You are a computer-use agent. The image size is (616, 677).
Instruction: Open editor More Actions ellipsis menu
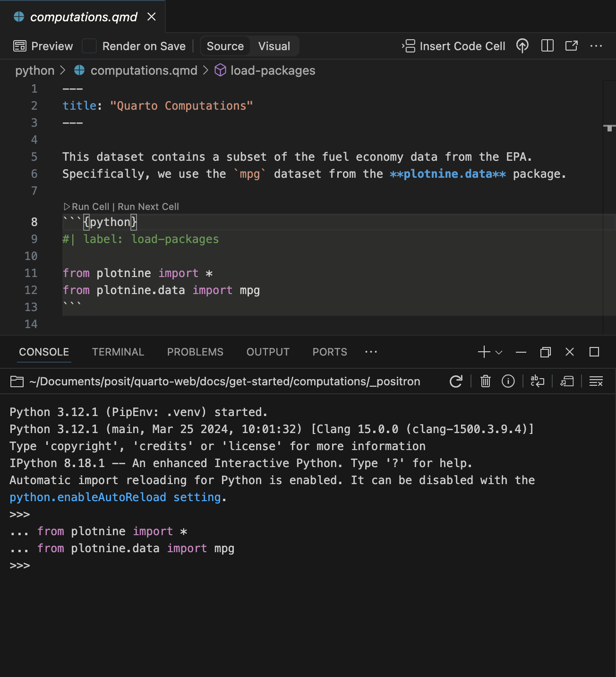click(596, 46)
